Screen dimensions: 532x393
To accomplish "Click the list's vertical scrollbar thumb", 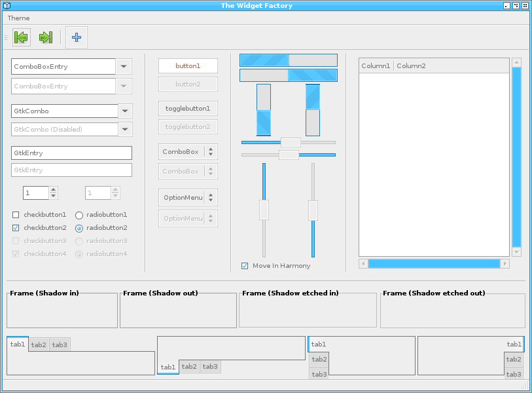I will [516, 157].
